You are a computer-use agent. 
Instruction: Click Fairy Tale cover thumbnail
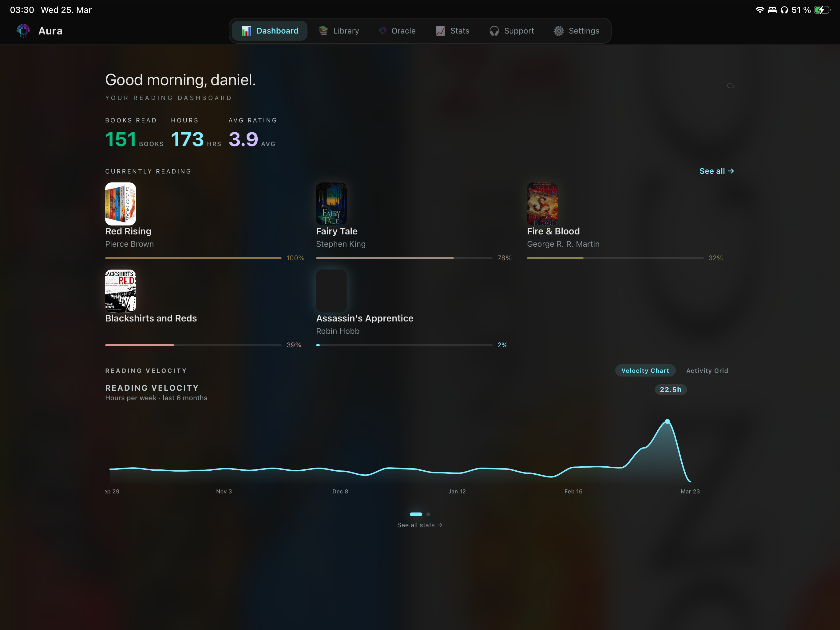pyautogui.click(x=331, y=204)
